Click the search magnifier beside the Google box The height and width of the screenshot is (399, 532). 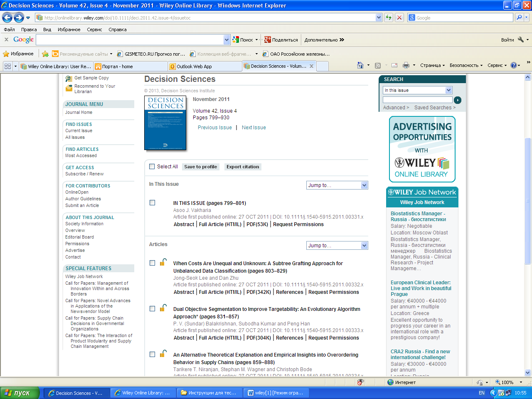519,17
